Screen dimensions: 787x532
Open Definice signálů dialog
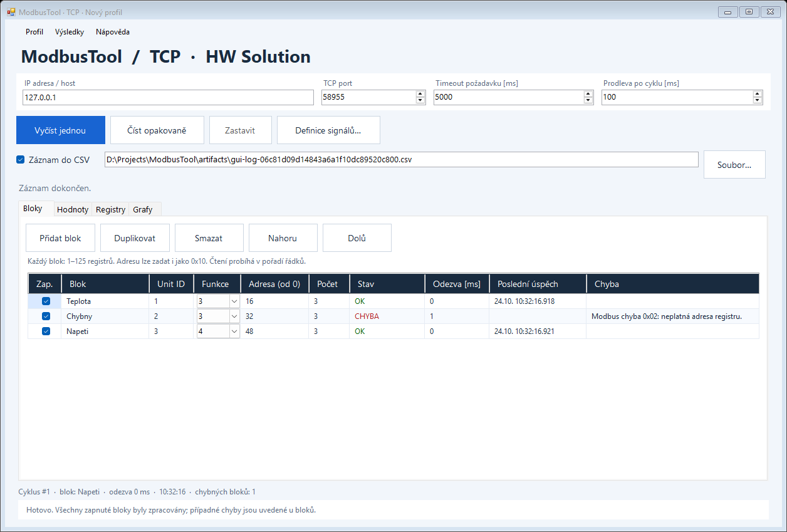click(x=328, y=130)
